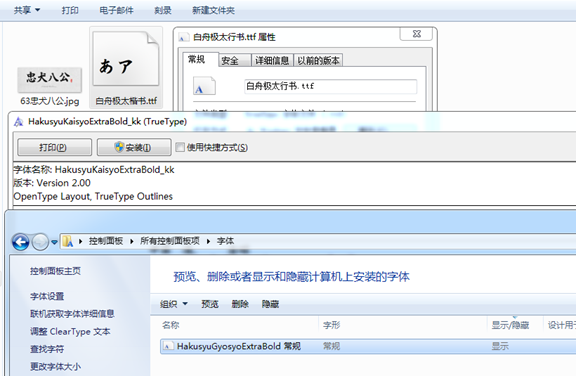Click 预览 in the Fonts toolbar

[x=210, y=304]
